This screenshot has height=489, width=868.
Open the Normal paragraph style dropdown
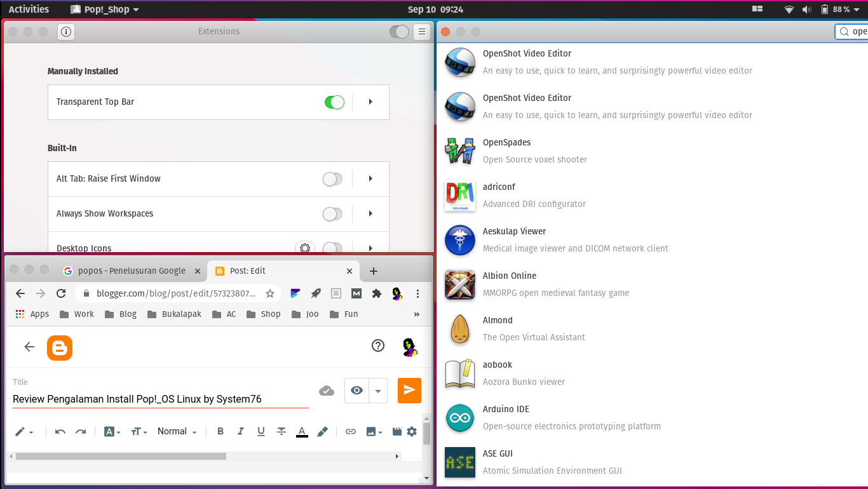pos(176,431)
